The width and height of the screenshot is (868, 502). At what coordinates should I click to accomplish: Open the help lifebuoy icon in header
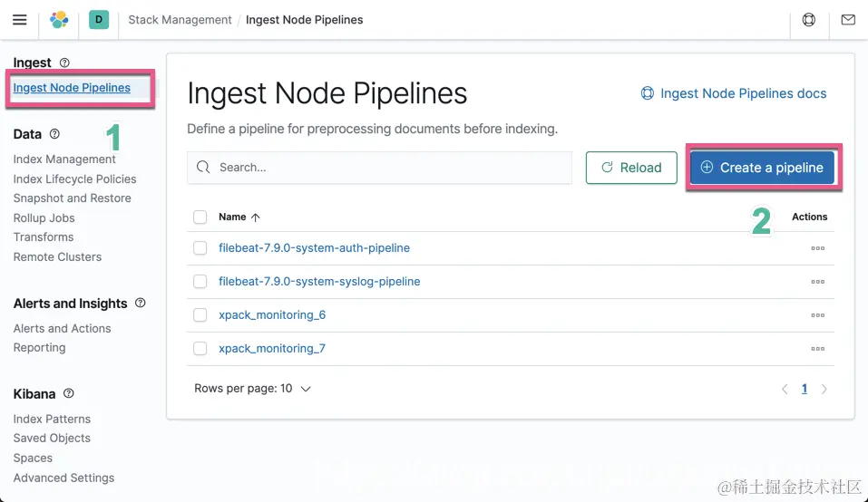[809, 19]
